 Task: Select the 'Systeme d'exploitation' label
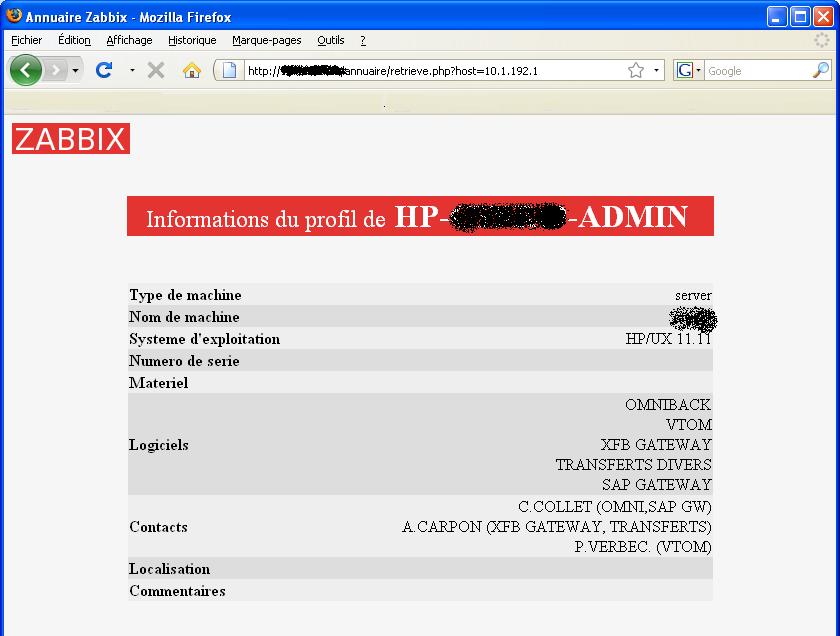click(x=205, y=339)
